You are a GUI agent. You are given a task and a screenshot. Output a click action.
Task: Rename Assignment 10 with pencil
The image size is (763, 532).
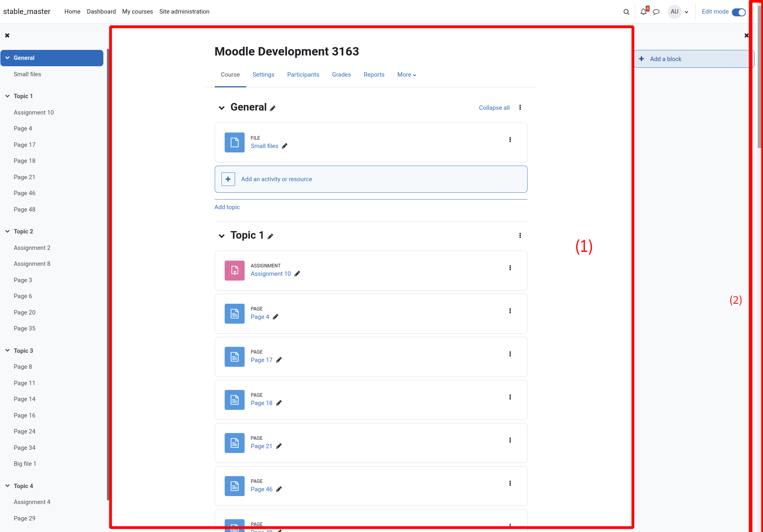click(x=297, y=274)
